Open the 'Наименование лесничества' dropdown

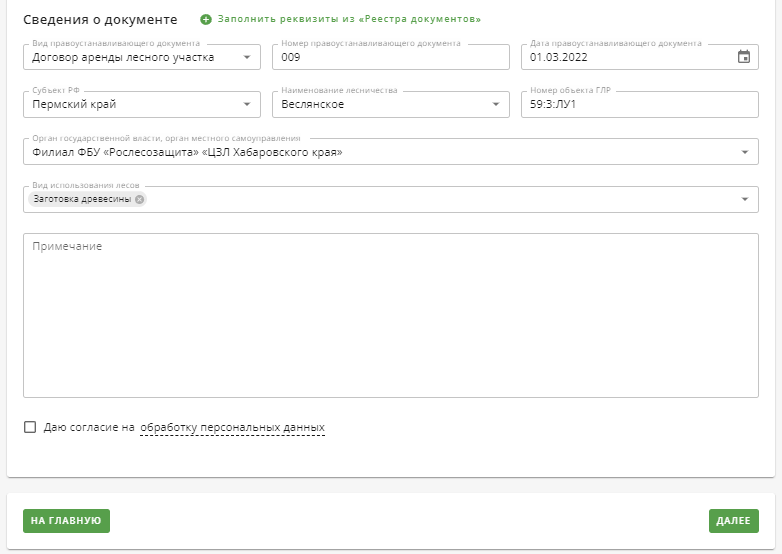[391, 104]
